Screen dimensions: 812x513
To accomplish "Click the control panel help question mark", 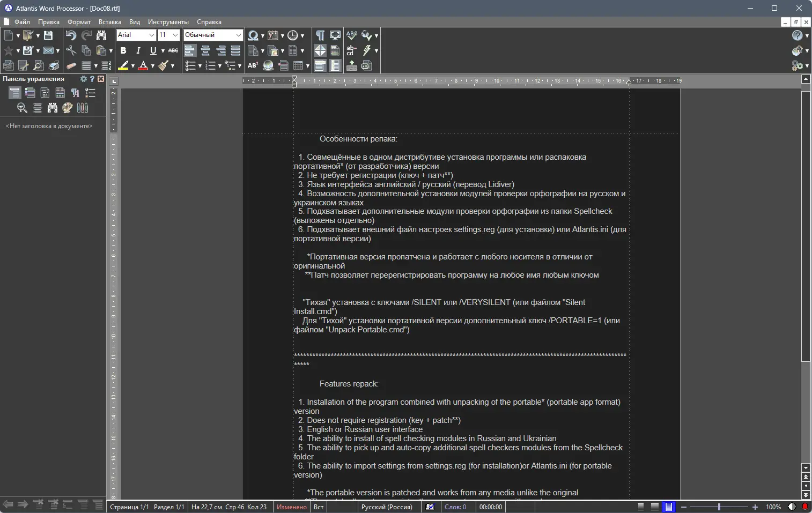I will (x=92, y=78).
